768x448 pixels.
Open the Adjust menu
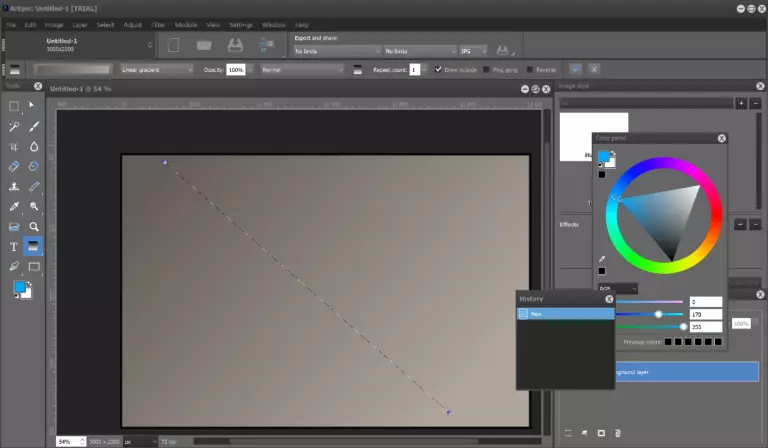[132, 25]
